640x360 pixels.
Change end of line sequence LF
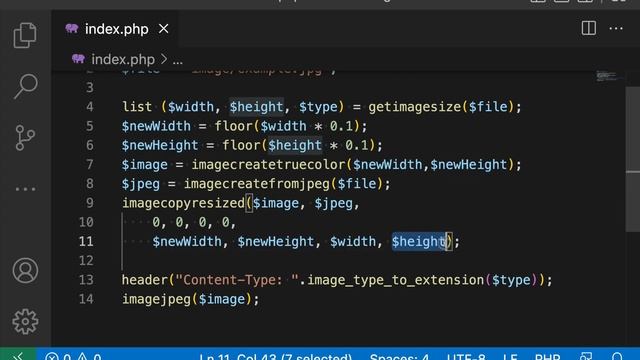click(x=510, y=356)
